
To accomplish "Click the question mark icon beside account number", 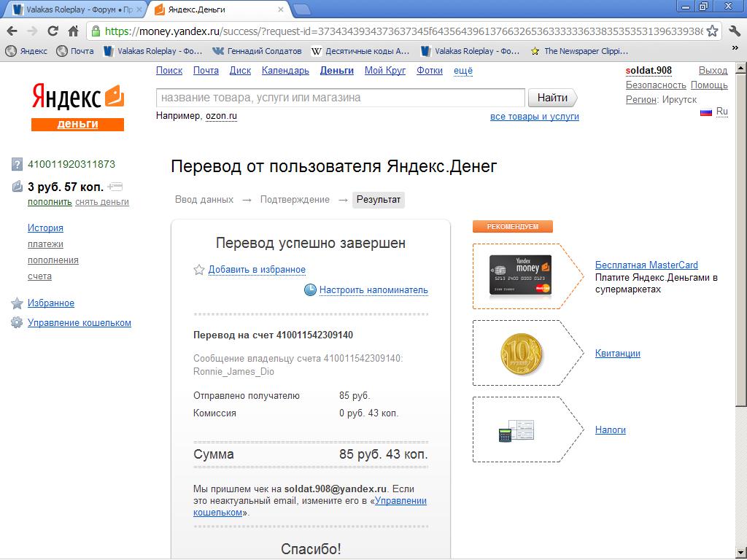I will (x=17, y=165).
